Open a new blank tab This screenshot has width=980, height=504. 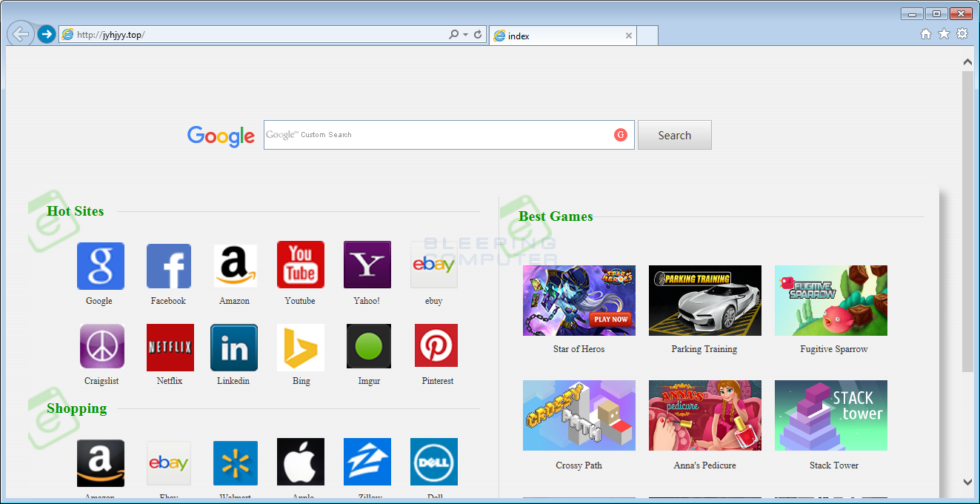pos(647,36)
